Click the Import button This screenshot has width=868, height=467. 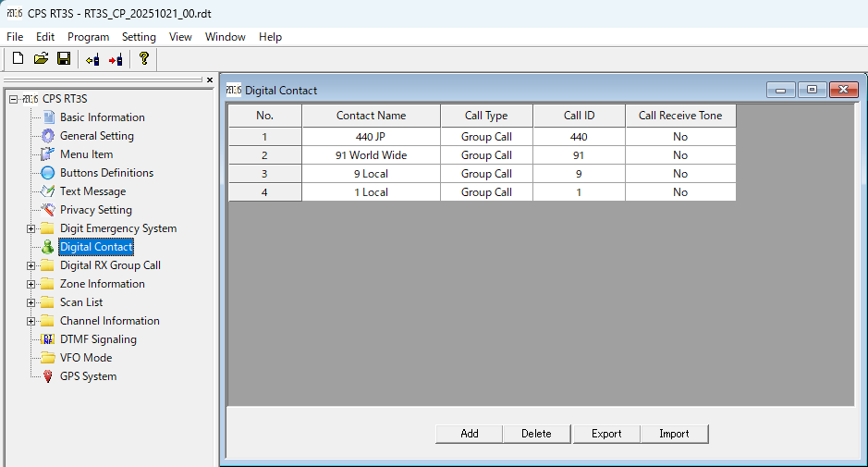(674, 434)
